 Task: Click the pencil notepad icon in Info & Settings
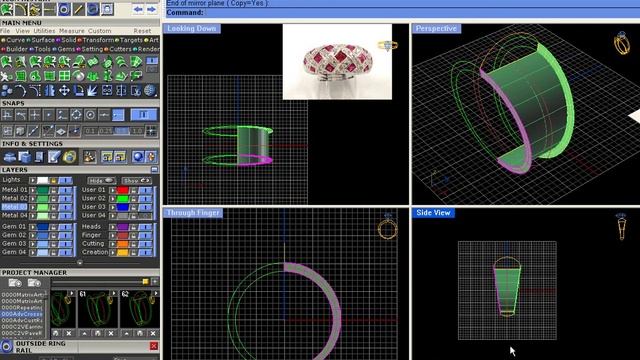(x=54, y=157)
